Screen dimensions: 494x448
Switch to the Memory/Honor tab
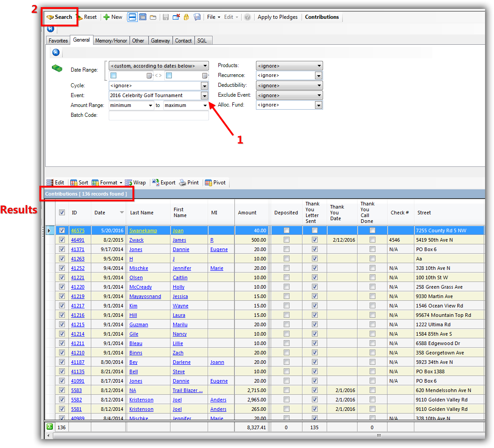(111, 41)
